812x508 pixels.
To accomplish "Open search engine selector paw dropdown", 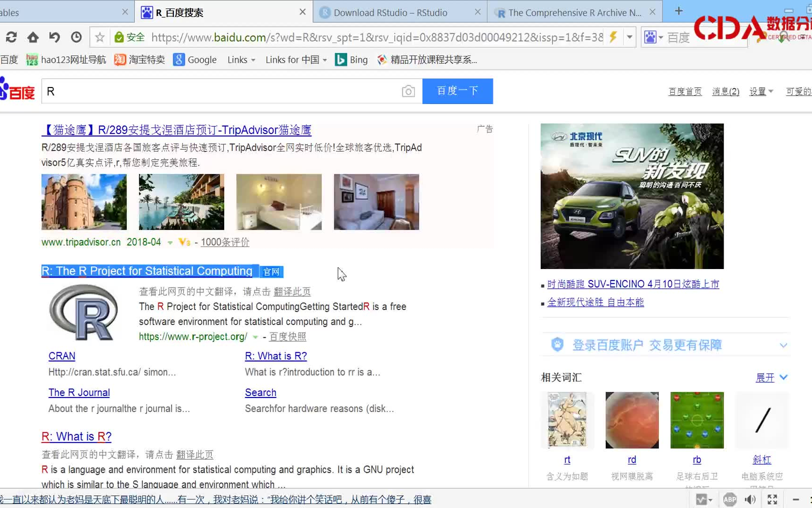I will click(x=654, y=37).
